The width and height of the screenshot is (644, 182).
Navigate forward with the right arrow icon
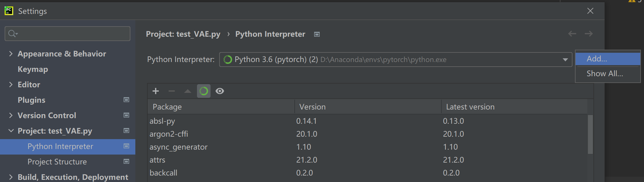589,34
